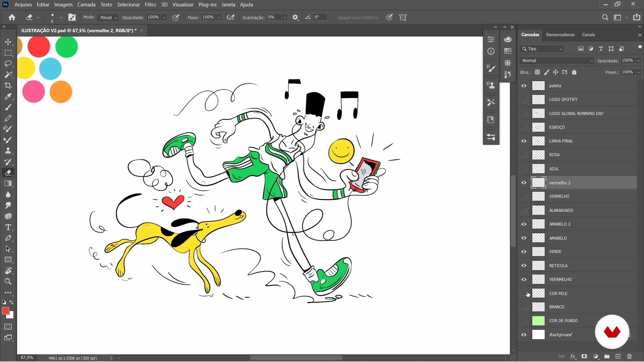Select the Rectangular Marquee tool
Screen dimensions: 644x362
[8, 53]
